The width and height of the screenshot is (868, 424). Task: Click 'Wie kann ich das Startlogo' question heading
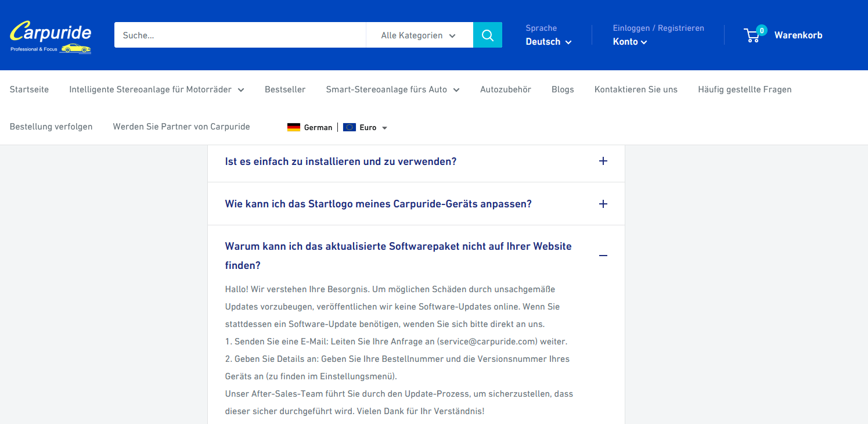[x=379, y=204]
